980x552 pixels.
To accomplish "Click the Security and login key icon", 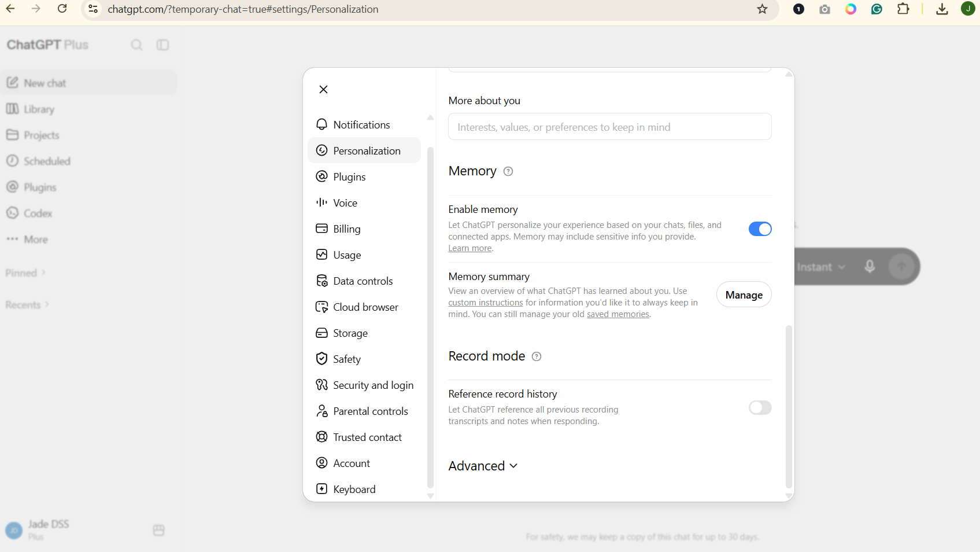I will point(322,385).
